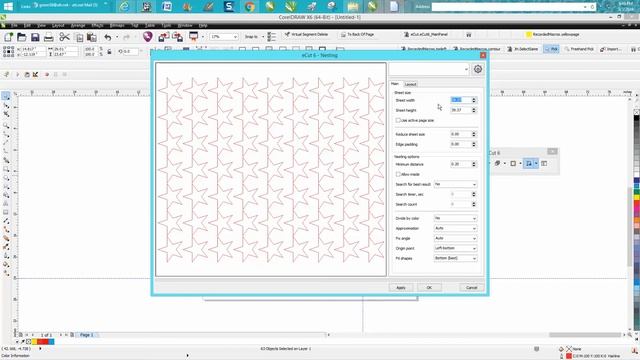Screen dimensions: 640x360
Task: Click the Copy icon in the toolbar
Action: coord(79,38)
